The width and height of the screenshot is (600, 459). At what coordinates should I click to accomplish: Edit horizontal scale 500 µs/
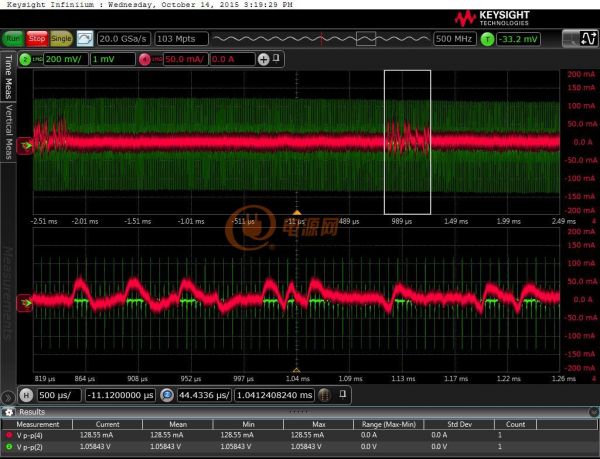[59, 395]
